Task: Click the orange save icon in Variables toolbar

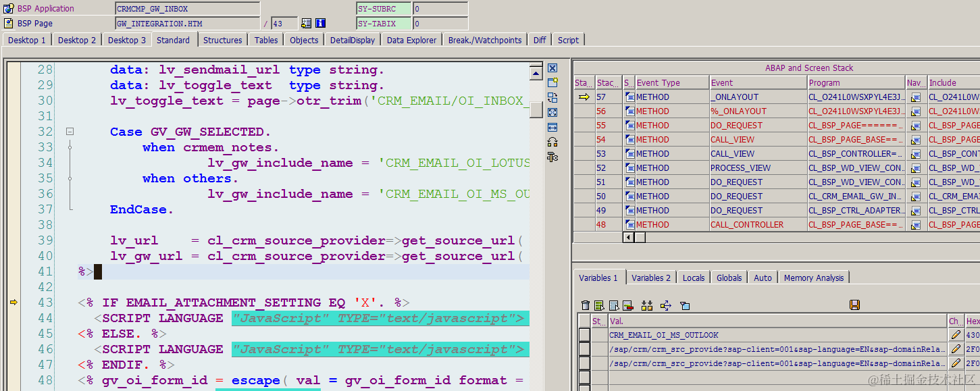Action: (855, 305)
